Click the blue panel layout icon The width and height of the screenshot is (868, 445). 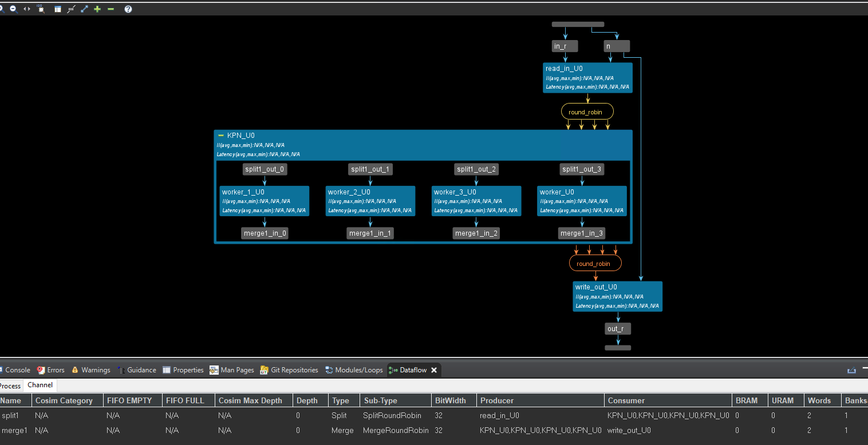point(58,9)
